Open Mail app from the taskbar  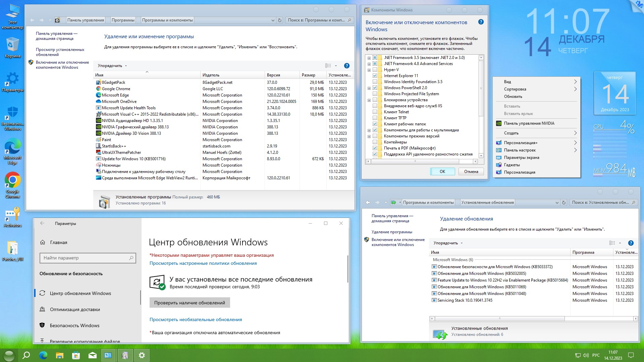[93, 355]
